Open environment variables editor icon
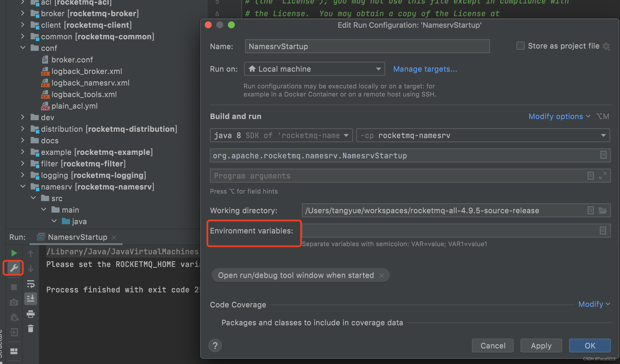 603,230
